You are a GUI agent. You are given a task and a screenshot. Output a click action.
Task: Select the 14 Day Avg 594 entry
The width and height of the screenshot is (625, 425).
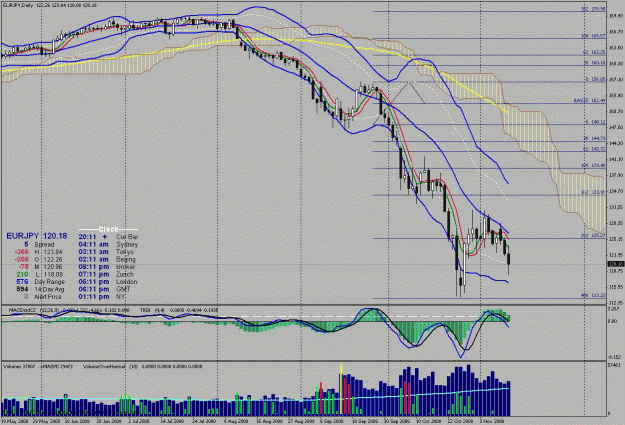point(40,289)
